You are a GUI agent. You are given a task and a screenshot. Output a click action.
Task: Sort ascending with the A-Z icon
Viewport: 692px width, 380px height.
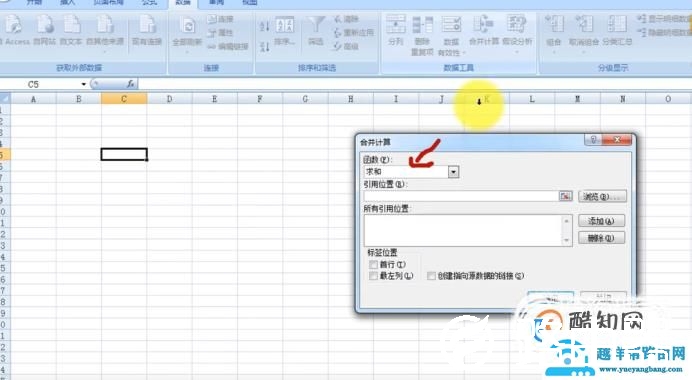[264, 26]
